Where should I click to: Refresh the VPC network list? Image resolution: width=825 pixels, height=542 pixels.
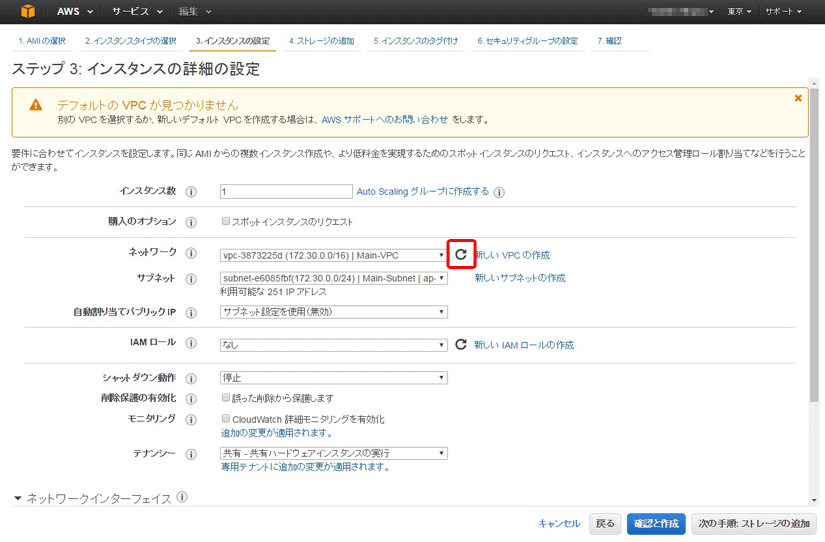tap(461, 255)
